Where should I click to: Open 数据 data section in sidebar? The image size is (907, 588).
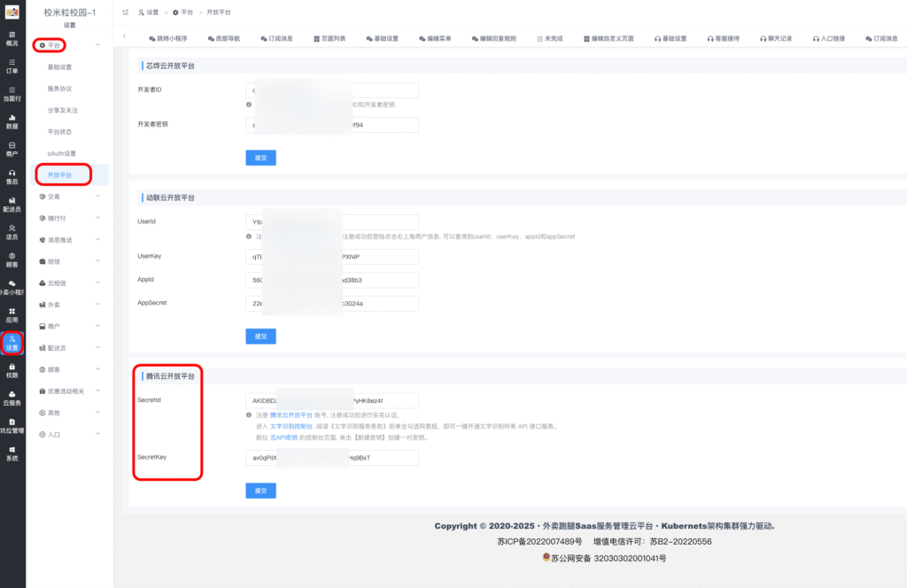tap(12, 121)
